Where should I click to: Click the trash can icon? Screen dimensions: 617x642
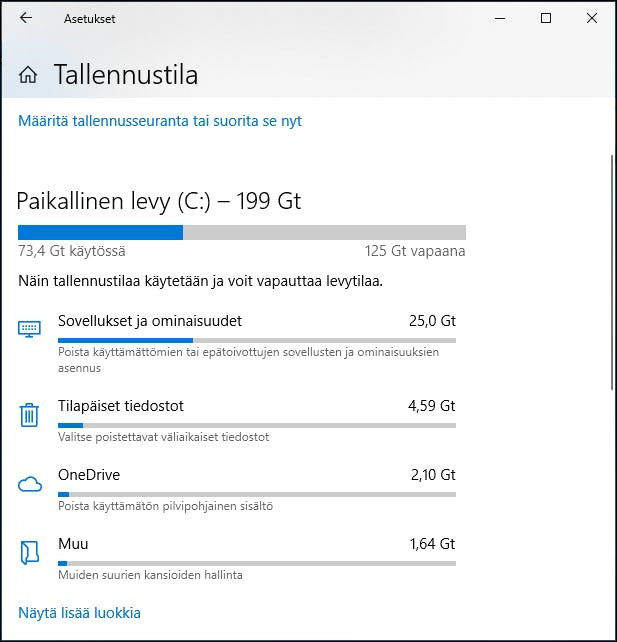click(x=29, y=414)
